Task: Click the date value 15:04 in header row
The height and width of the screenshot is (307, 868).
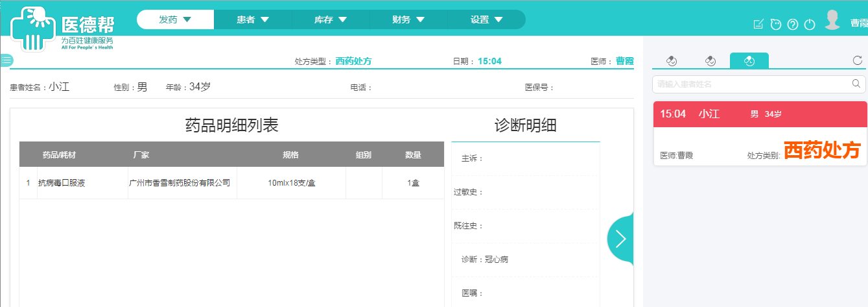Action: [x=489, y=61]
